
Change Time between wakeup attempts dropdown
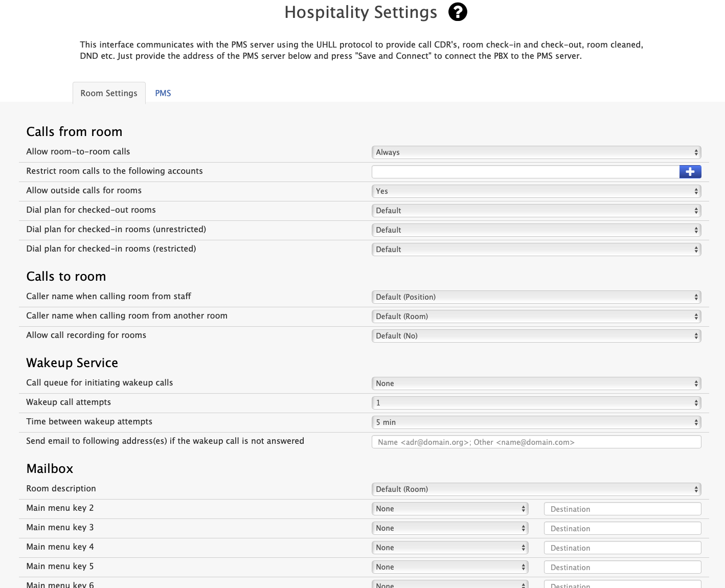[536, 422]
